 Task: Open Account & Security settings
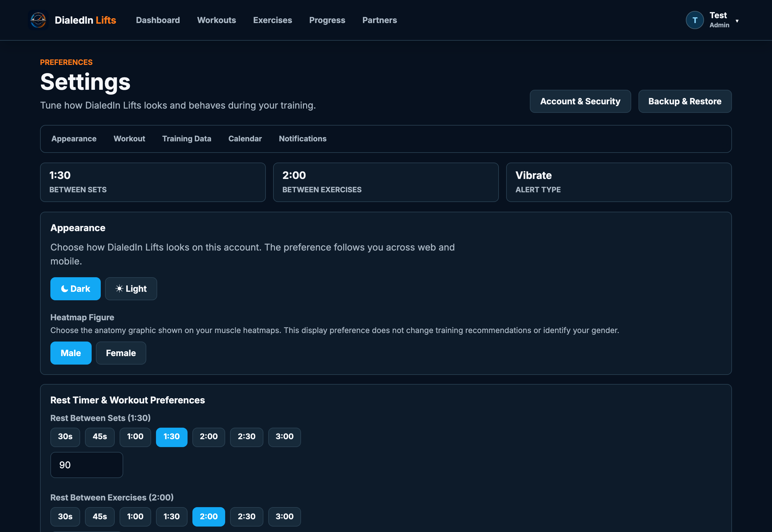(580, 101)
